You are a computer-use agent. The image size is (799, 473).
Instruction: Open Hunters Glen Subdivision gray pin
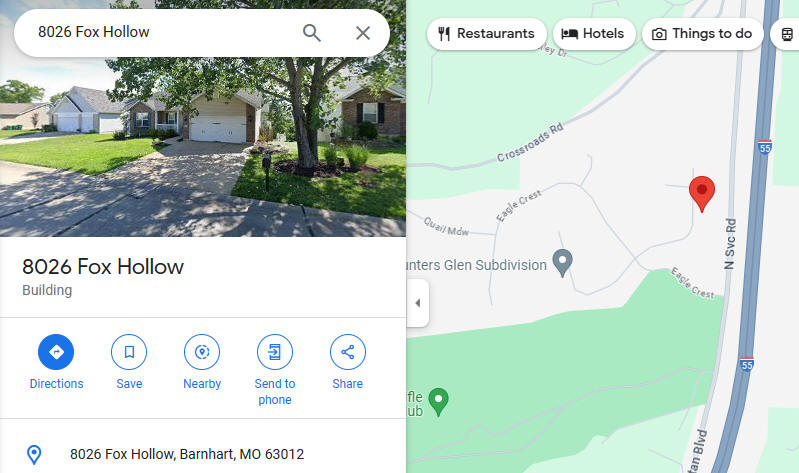coord(562,262)
